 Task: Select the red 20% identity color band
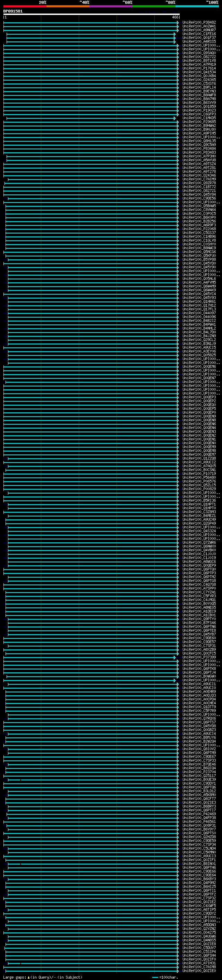pos(25,6)
